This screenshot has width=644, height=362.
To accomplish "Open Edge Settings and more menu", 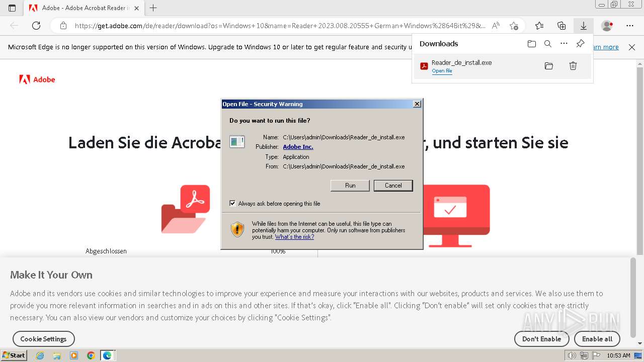I will [630, 26].
